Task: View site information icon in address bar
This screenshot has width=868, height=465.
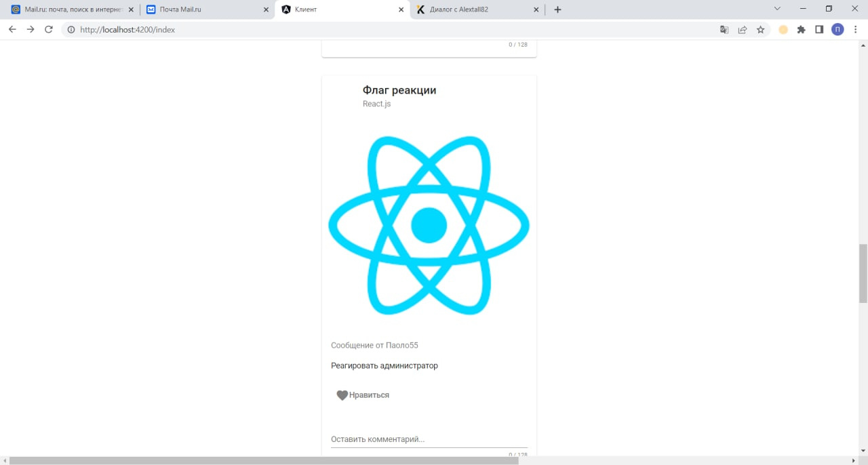Action: pos(71,29)
